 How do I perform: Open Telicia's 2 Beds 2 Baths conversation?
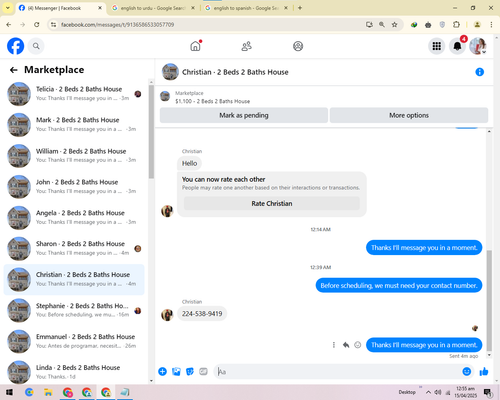tap(74, 94)
